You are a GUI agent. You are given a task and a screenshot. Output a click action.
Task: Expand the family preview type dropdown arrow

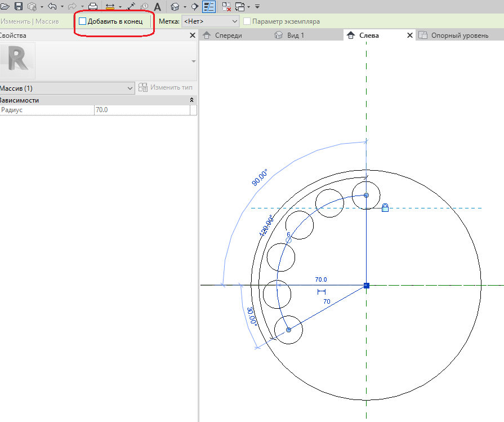[x=193, y=61]
